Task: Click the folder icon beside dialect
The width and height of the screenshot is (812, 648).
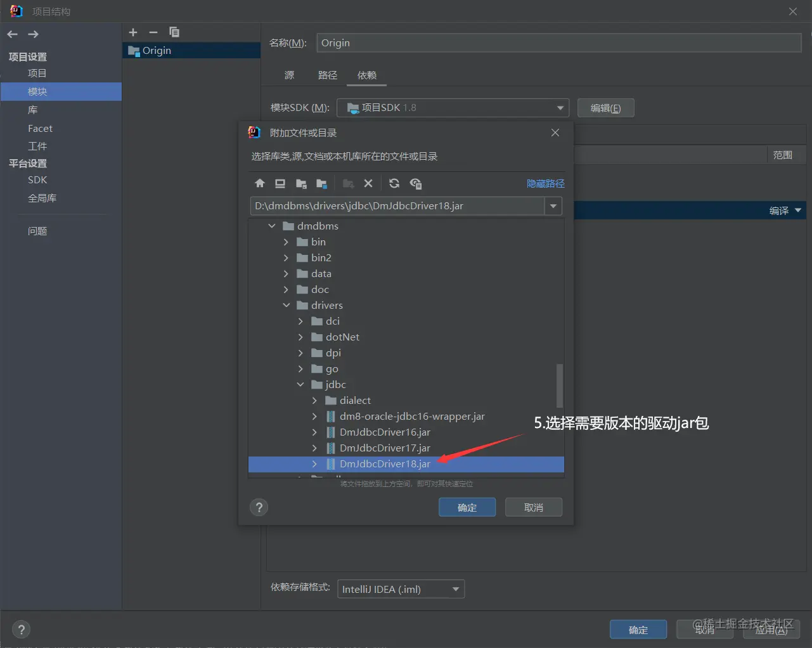Action: click(x=331, y=401)
